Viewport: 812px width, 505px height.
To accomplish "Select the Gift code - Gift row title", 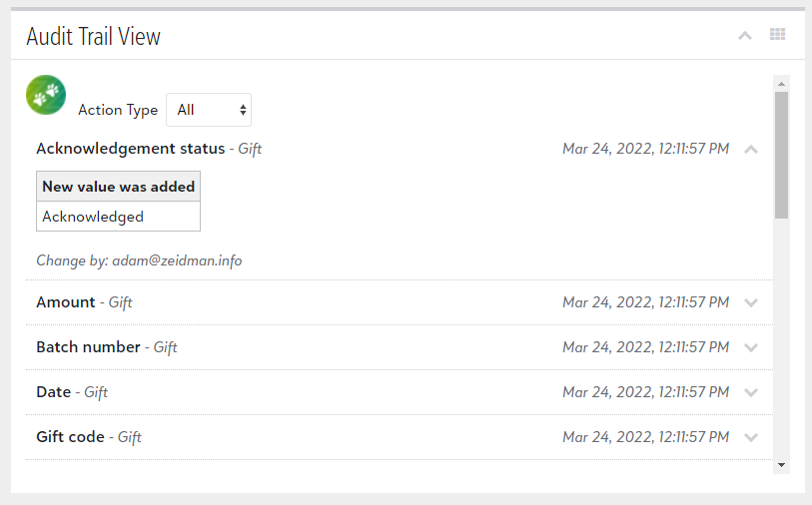I will point(89,437).
